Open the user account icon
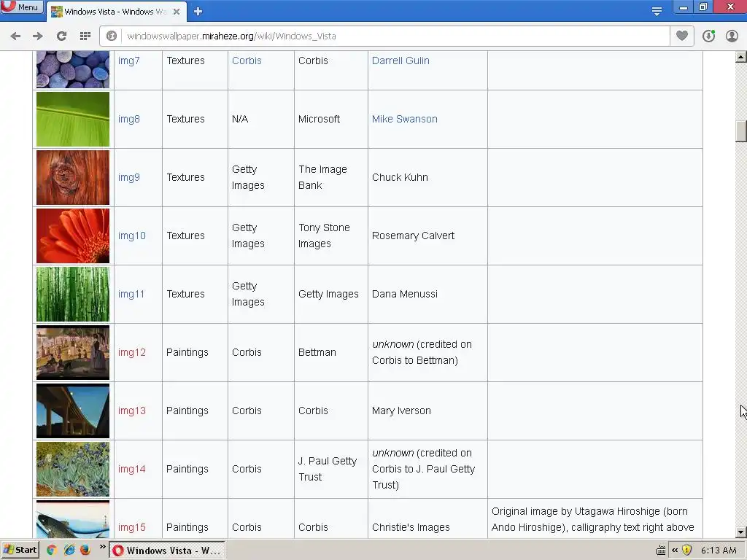This screenshot has width=747, height=560. [732, 36]
